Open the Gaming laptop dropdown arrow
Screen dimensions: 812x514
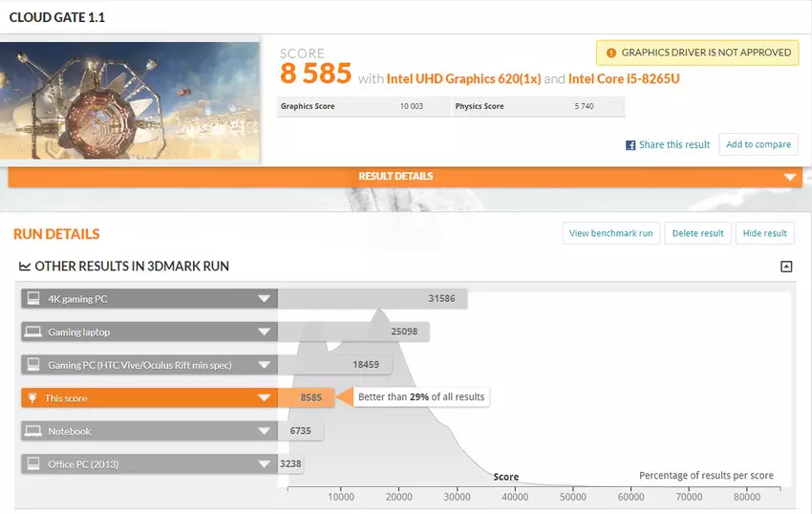pyautogui.click(x=264, y=332)
